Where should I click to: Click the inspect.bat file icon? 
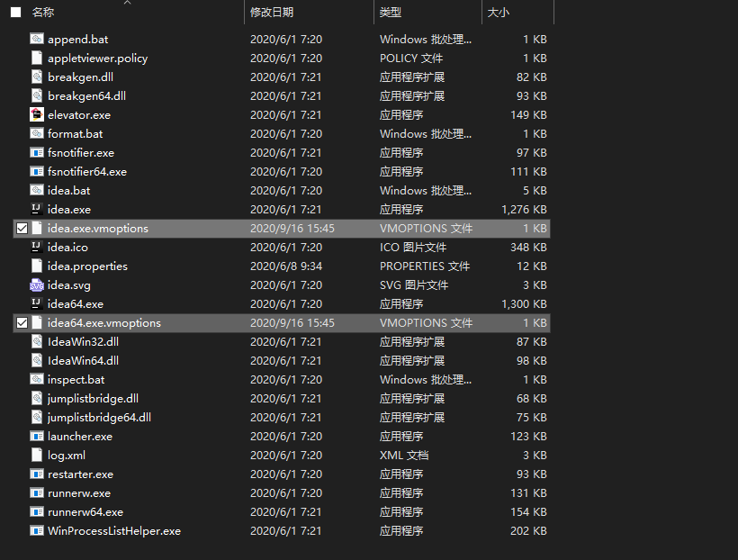tap(37, 379)
